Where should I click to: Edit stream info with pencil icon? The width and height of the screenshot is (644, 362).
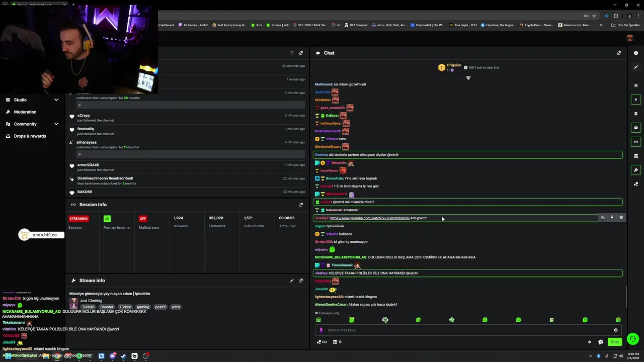[292, 281]
